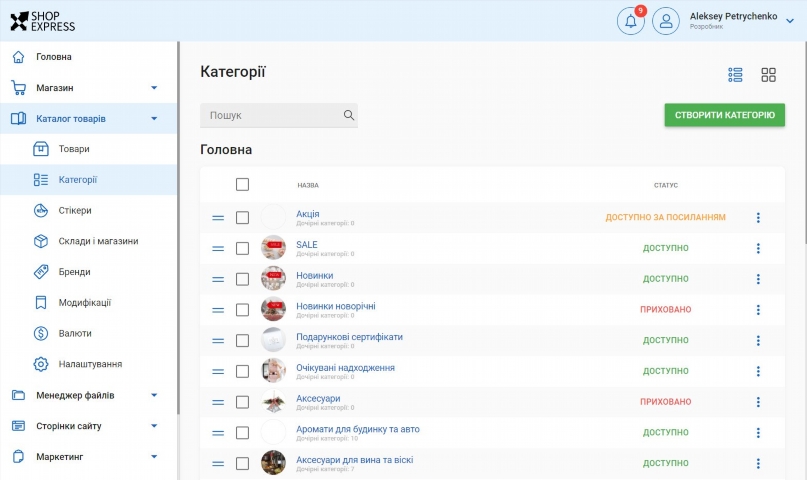807x480 pixels.
Task: Expand the Магазин sidebar section
Action: [x=154, y=88]
